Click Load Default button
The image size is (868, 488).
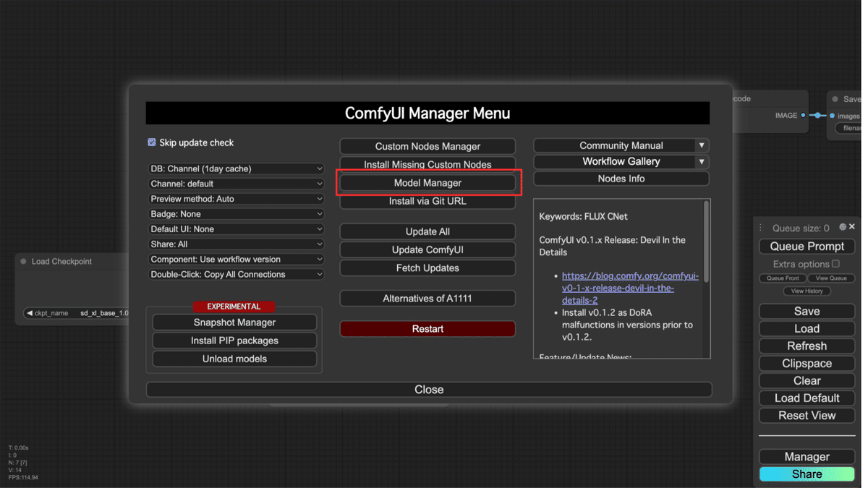click(807, 398)
